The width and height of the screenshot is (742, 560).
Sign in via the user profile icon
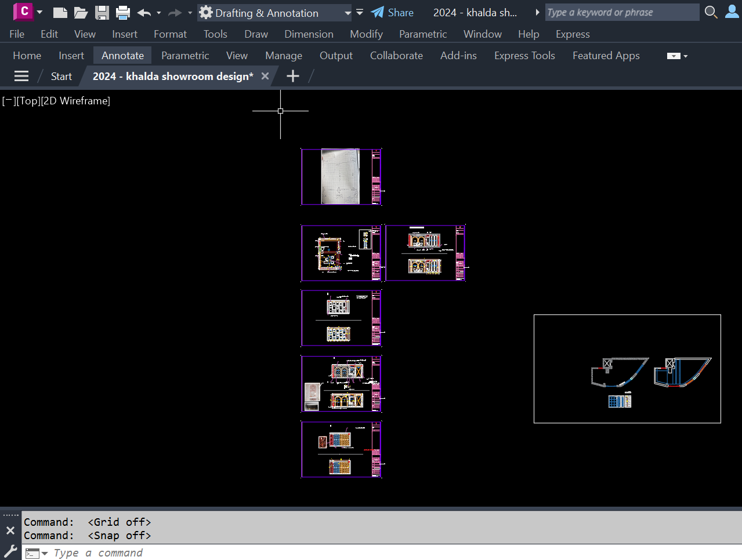click(731, 12)
